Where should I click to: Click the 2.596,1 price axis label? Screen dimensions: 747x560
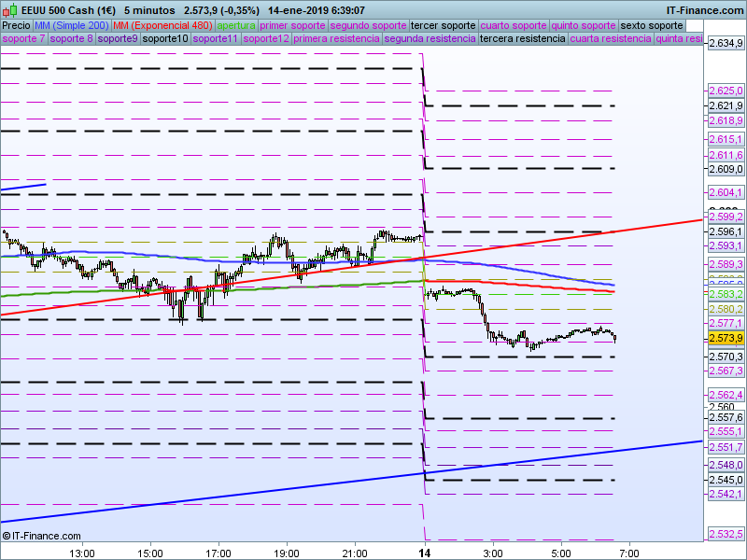[x=726, y=231]
